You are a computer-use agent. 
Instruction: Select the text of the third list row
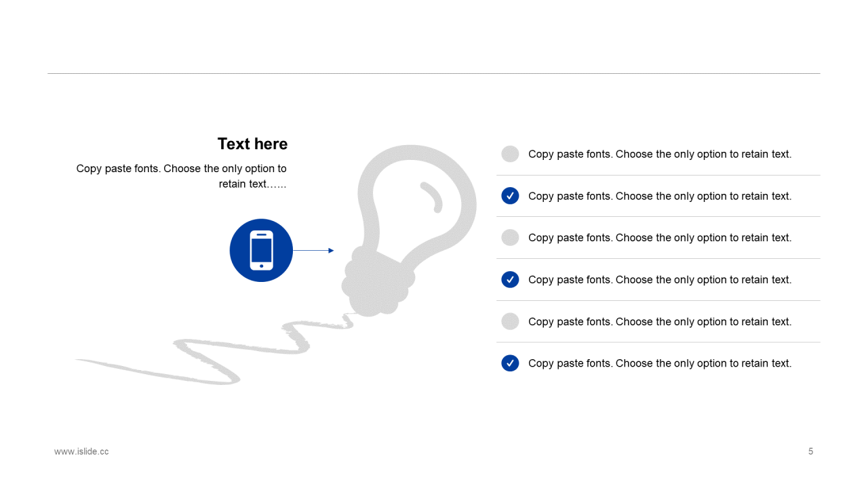[660, 237]
